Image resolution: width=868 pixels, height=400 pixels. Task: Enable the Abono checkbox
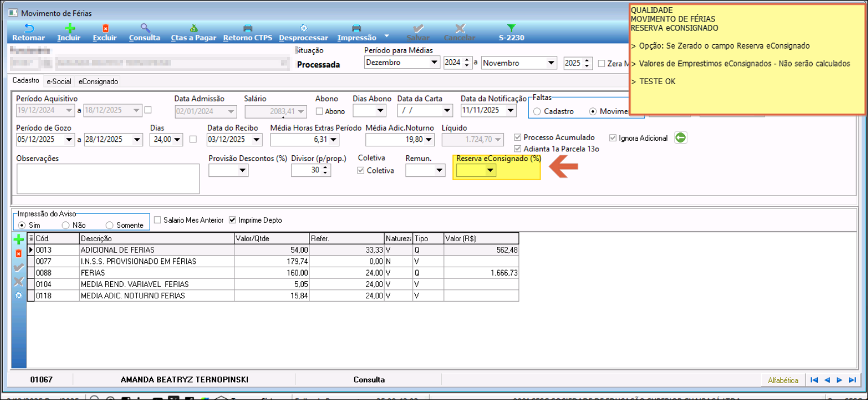(x=320, y=111)
